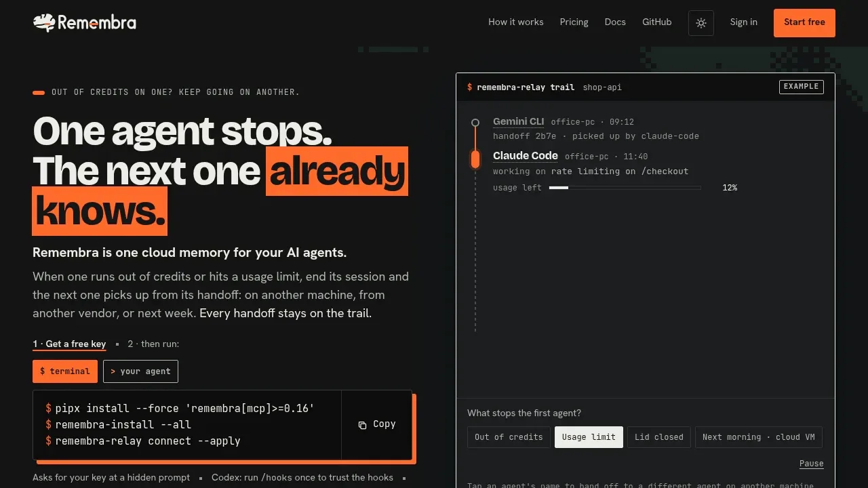Screen dimensions: 868x488
Task: Click the usage left progress bar
Action: point(625,188)
